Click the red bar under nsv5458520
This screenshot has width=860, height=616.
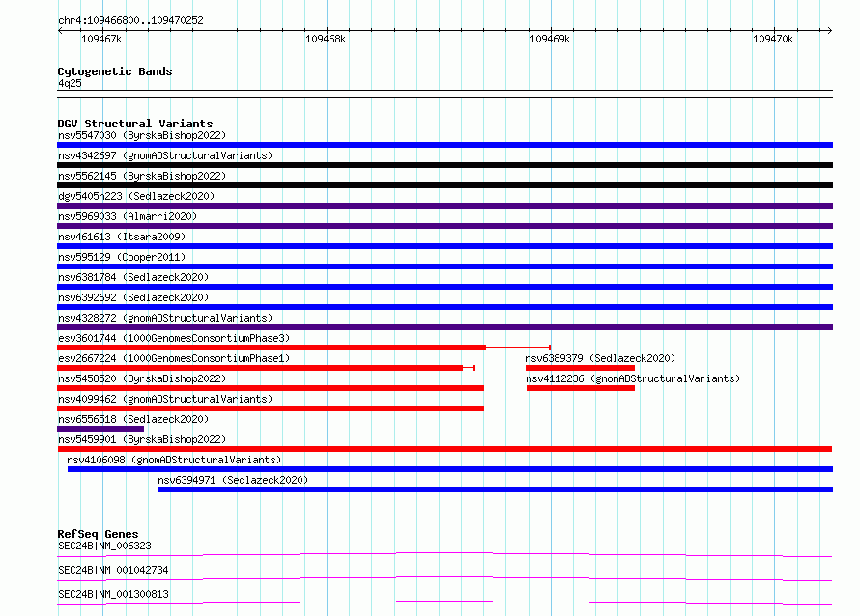click(271, 388)
